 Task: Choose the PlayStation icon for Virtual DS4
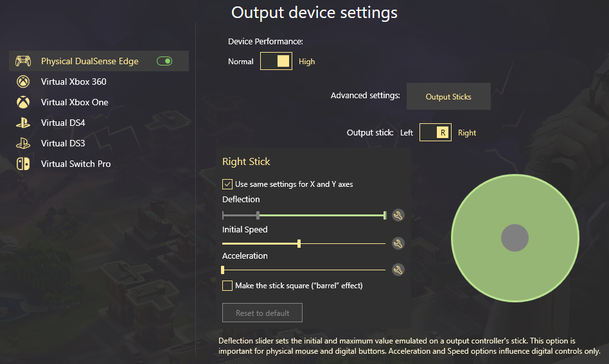coord(23,123)
